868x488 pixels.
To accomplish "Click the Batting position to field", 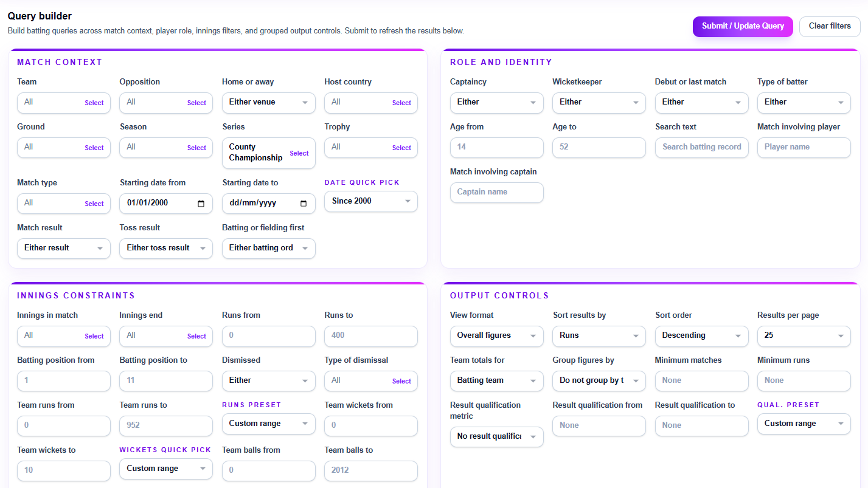I will [166, 381].
